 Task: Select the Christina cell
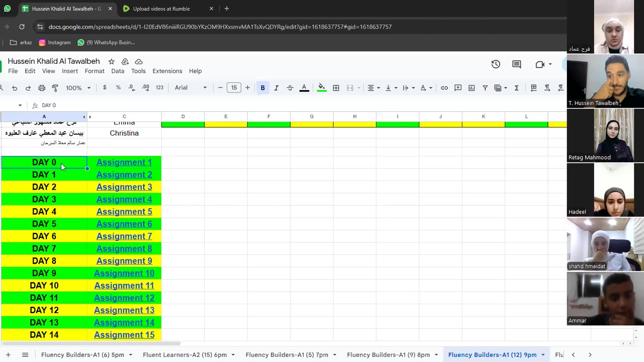coord(124,133)
